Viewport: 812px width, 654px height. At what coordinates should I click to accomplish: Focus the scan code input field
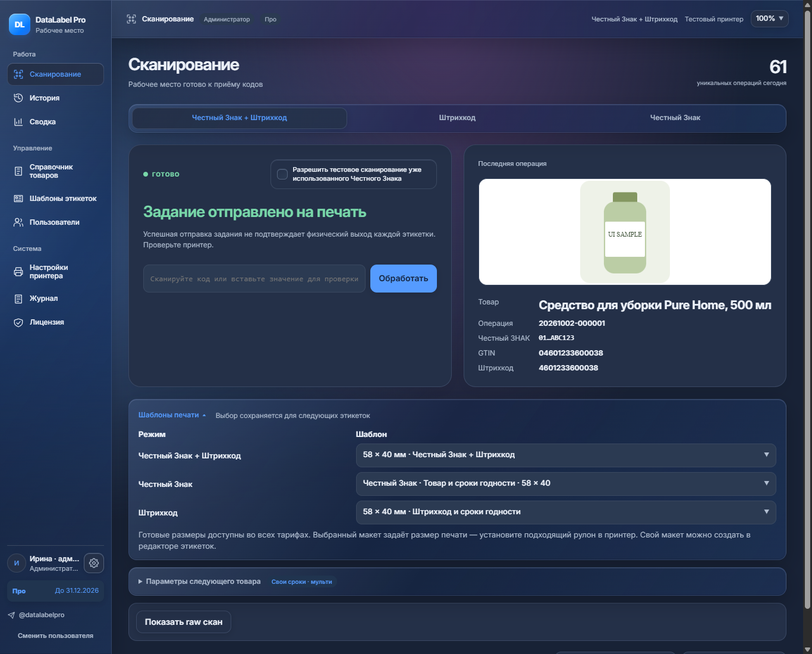[254, 278]
